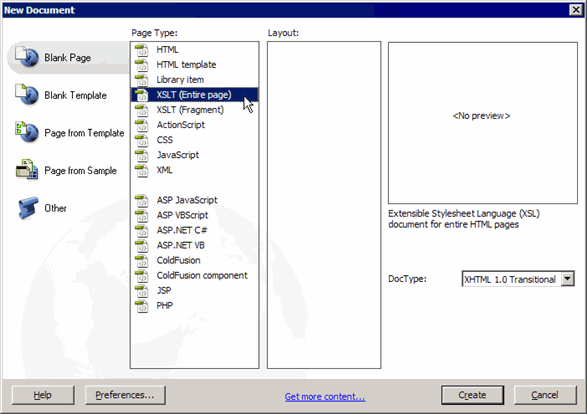Click the Help button
The height and width of the screenshot is (414, 587).
coord(43,395)
